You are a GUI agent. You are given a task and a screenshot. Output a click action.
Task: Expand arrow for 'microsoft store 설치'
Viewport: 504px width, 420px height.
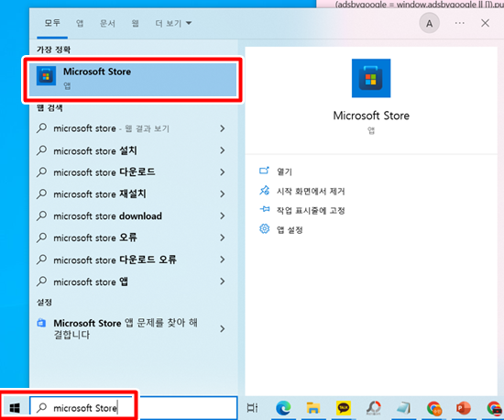(222, 150)
